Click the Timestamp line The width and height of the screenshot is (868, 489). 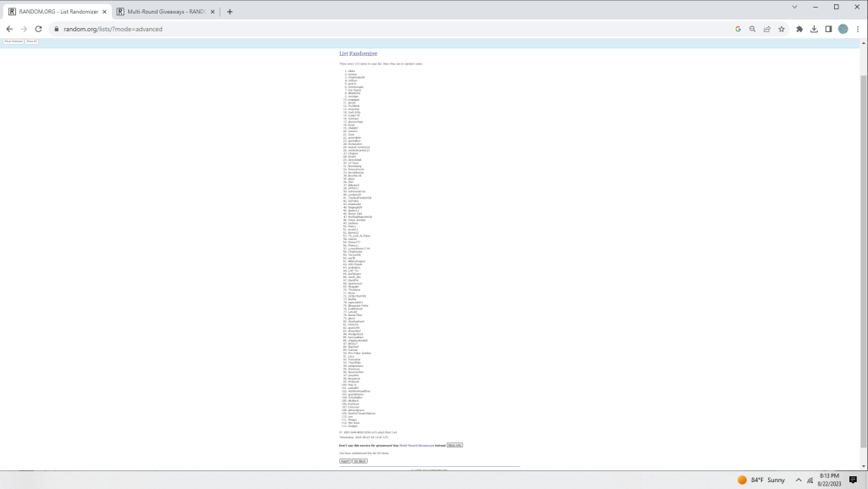(364, 437)
